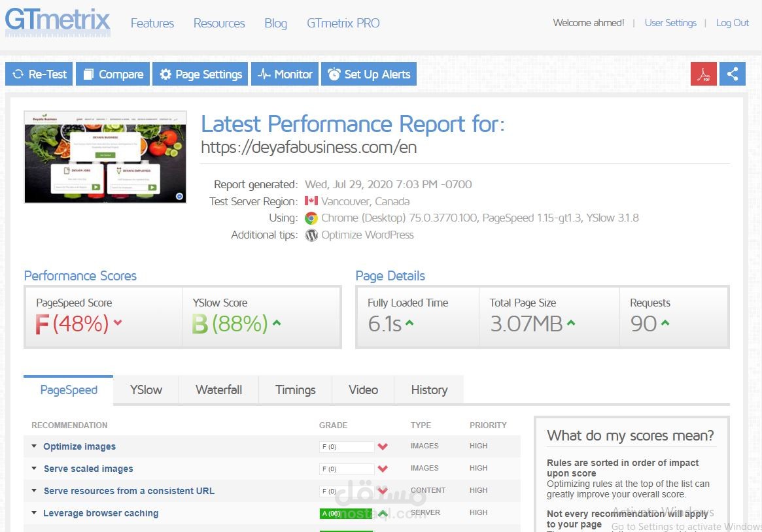The image size is (762, 532).
Task: Click the site screenshot thumbnail
Action: point(105,157)
